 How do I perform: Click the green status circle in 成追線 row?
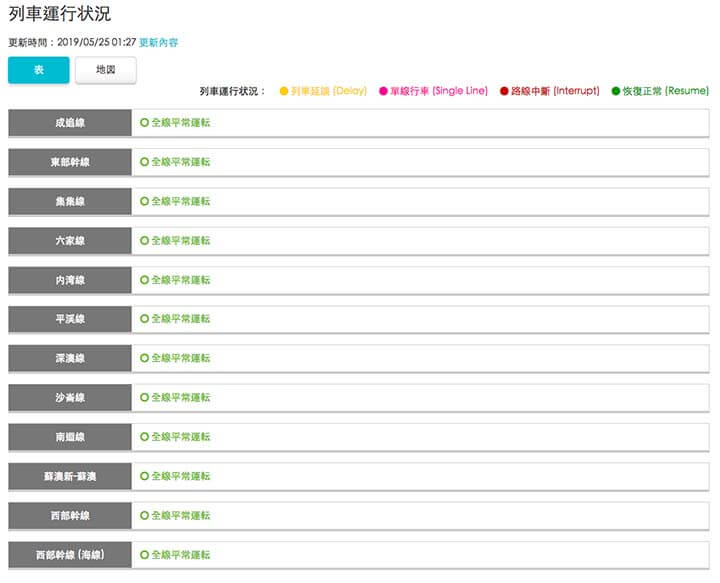(x=144, y=123)
